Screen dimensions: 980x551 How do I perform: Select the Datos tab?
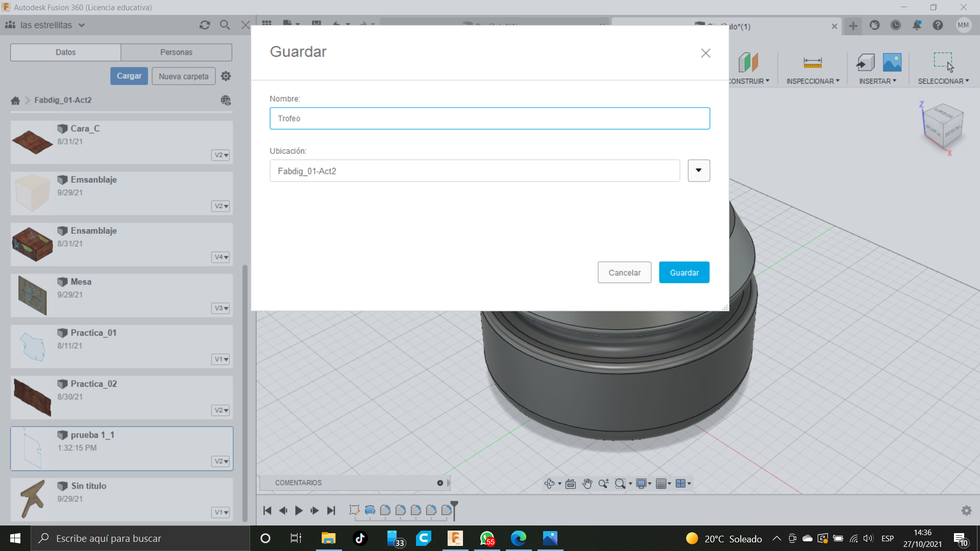(65, 52)
